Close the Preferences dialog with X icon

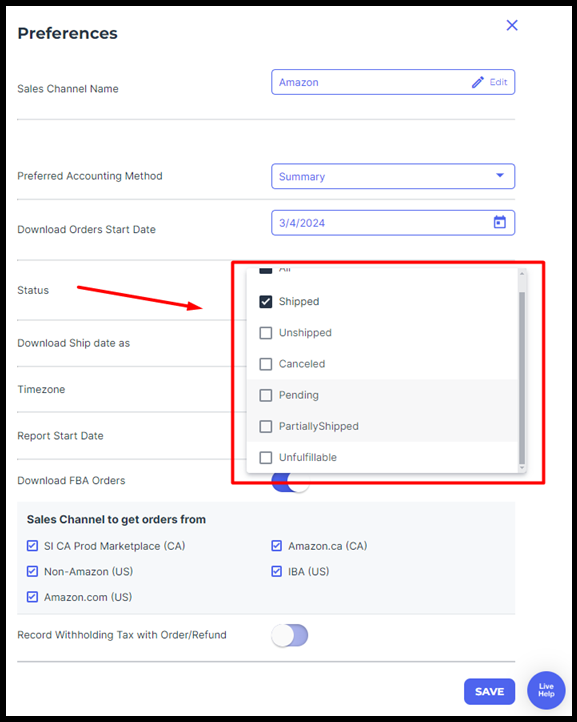coord(512,25)
